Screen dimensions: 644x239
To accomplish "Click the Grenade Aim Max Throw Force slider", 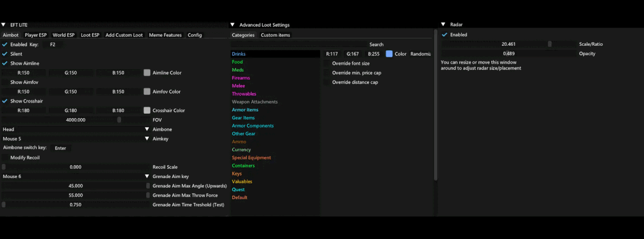I will pyautogui.click(x=76, y=195).
